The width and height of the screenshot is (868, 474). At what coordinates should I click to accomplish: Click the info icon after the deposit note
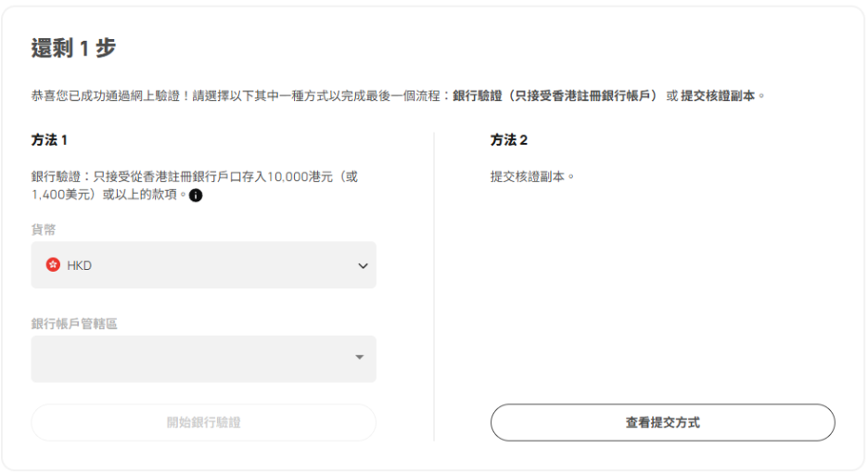[196, 196]
